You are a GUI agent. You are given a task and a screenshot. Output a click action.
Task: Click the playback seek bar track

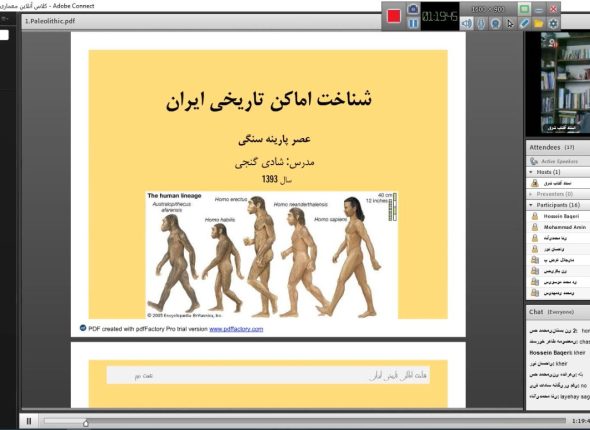point(305,421)
